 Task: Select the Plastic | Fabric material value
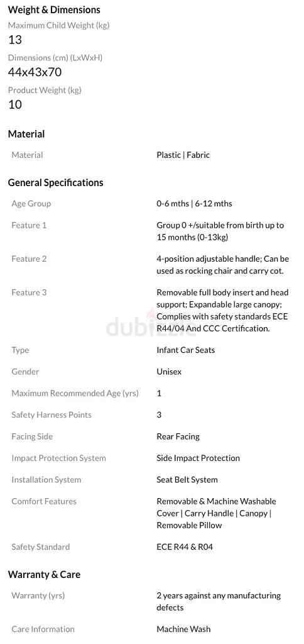(x=183, y=155)
